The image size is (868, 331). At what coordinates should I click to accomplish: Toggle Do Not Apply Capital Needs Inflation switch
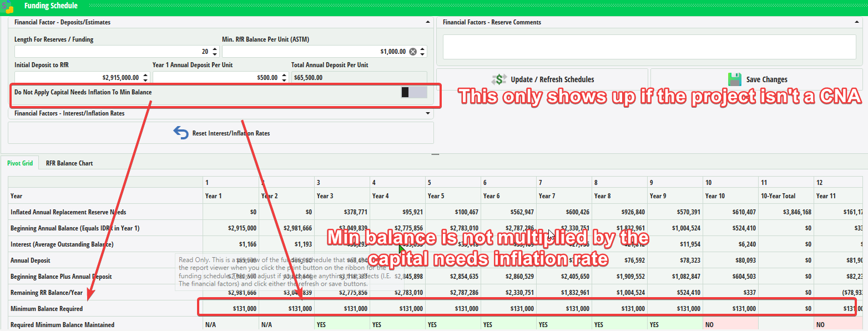413,91
